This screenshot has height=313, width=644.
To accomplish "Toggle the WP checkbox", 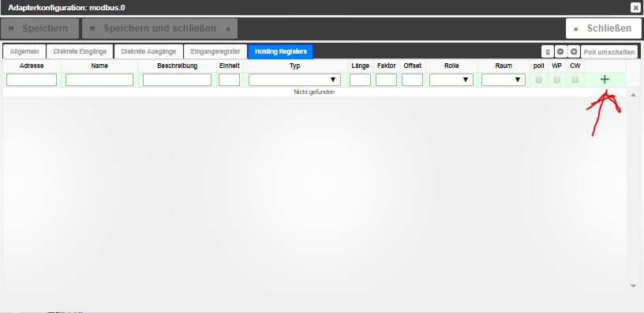I will (557, 80).
